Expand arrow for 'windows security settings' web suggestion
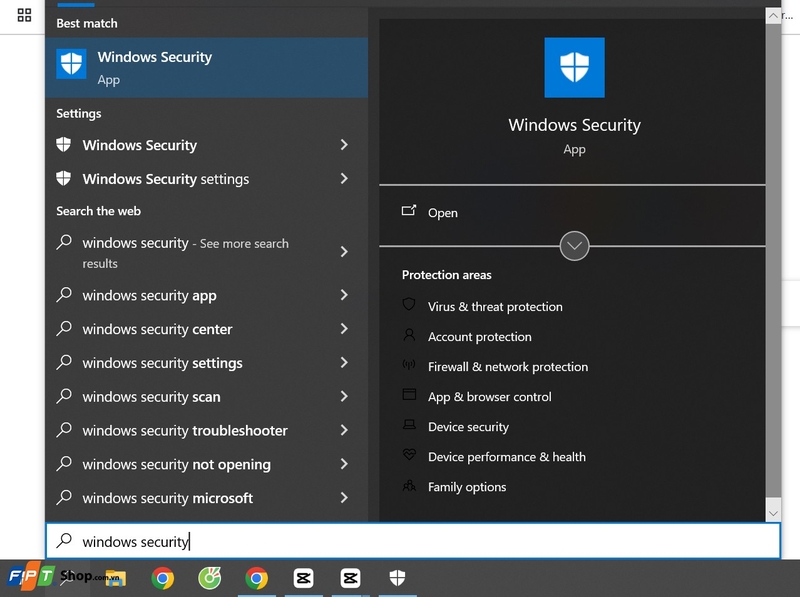The height and width of the screenshot is (597, 800). tap(344, 362)
